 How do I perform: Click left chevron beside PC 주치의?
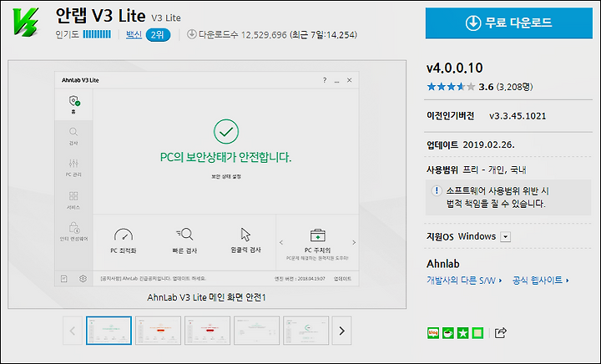tap(281, 243)
